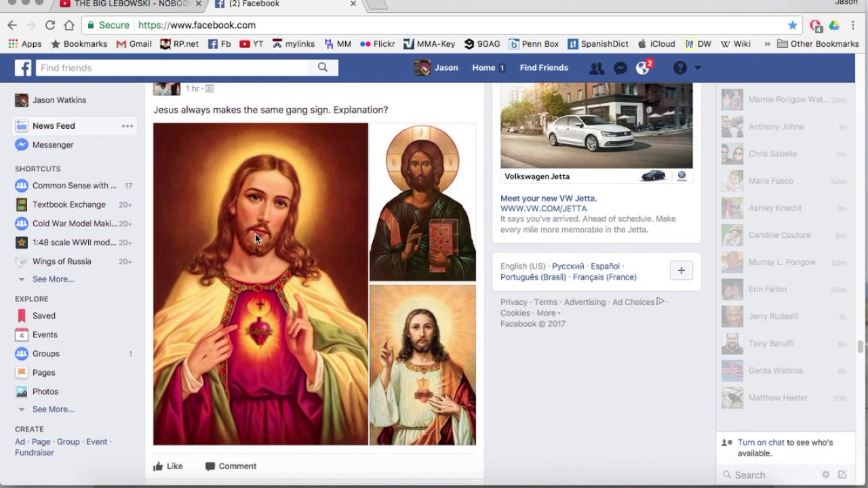This screenshot has width=868, height=488.
Task: Click Turn on chat link
Action: (x=761, y=443)
